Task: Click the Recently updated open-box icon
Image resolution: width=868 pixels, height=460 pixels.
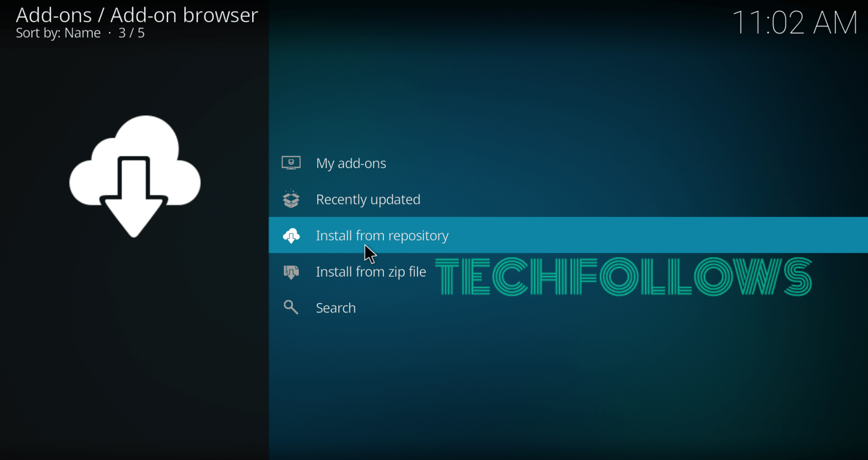Action: click(291, 199)
